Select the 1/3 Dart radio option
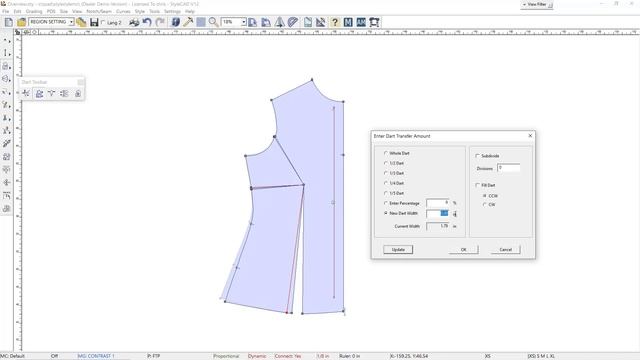 coord(386,173)
